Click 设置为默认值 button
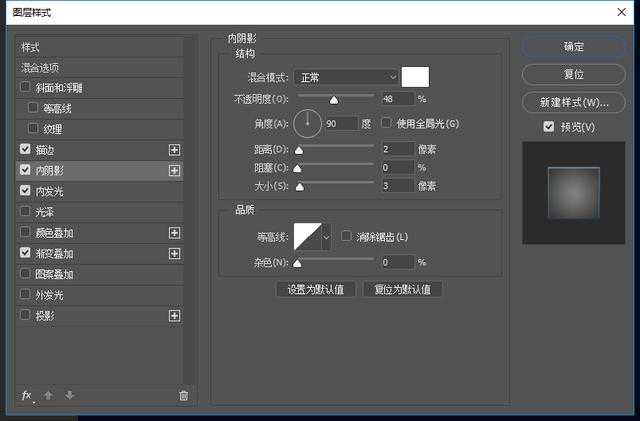 click(x=315, y=289)
